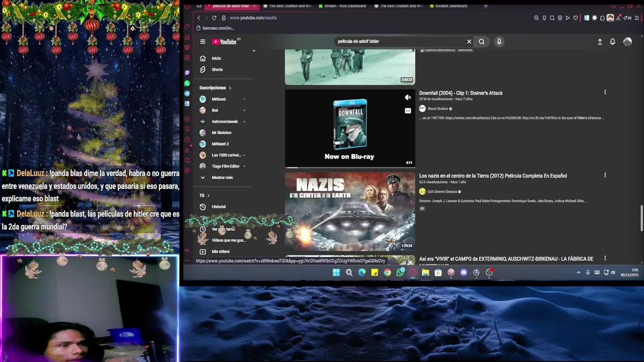Expand the Suscripciones section chevron
This screenshot has height=362, width=644.
[x=230, y=88]
